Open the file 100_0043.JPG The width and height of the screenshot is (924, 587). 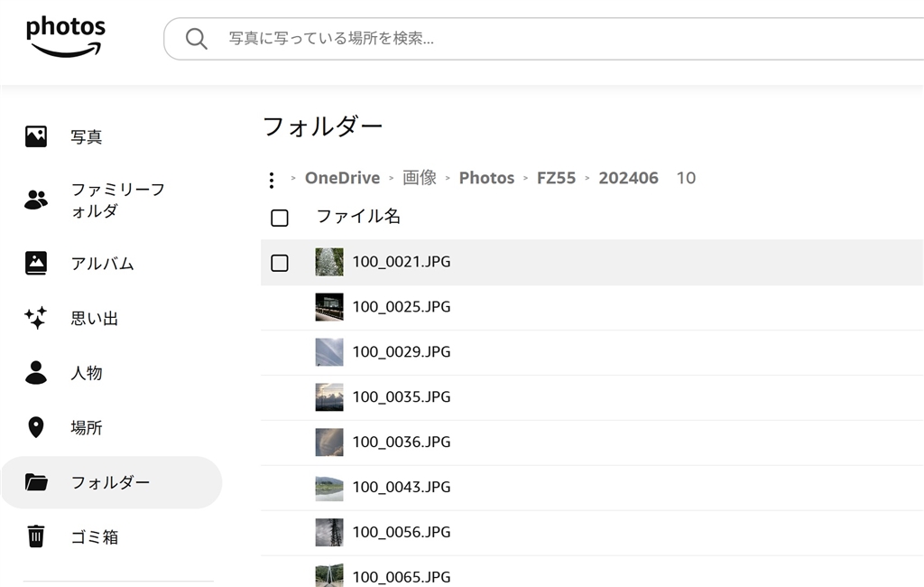coord(401,487)
